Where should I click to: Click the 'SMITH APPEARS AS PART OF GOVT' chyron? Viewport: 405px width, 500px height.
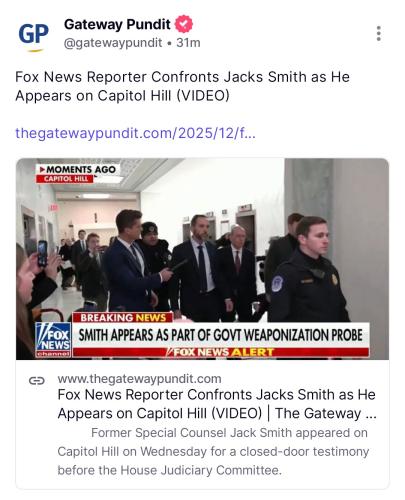220,335
